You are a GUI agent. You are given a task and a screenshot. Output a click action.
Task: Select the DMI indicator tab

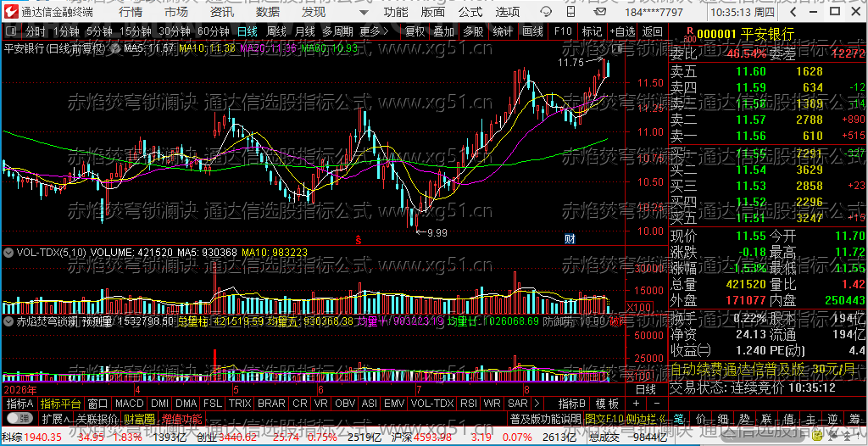[x=160, y=403]
